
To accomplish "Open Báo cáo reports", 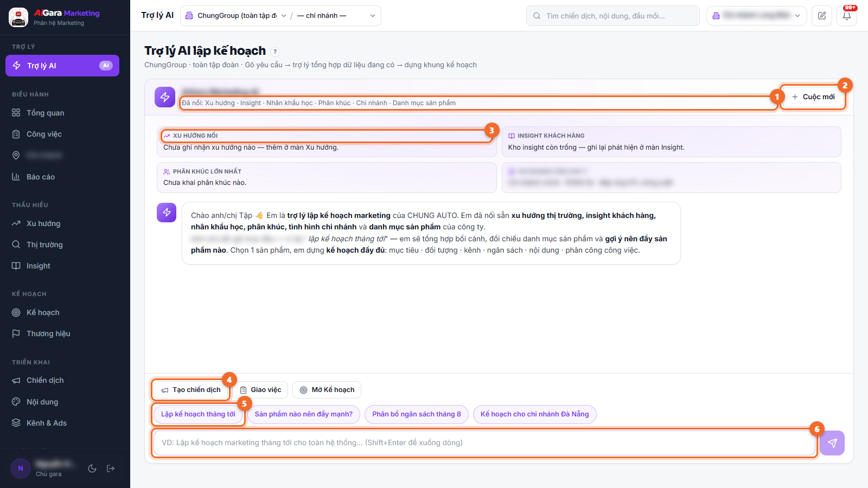I will pos(62,177).
